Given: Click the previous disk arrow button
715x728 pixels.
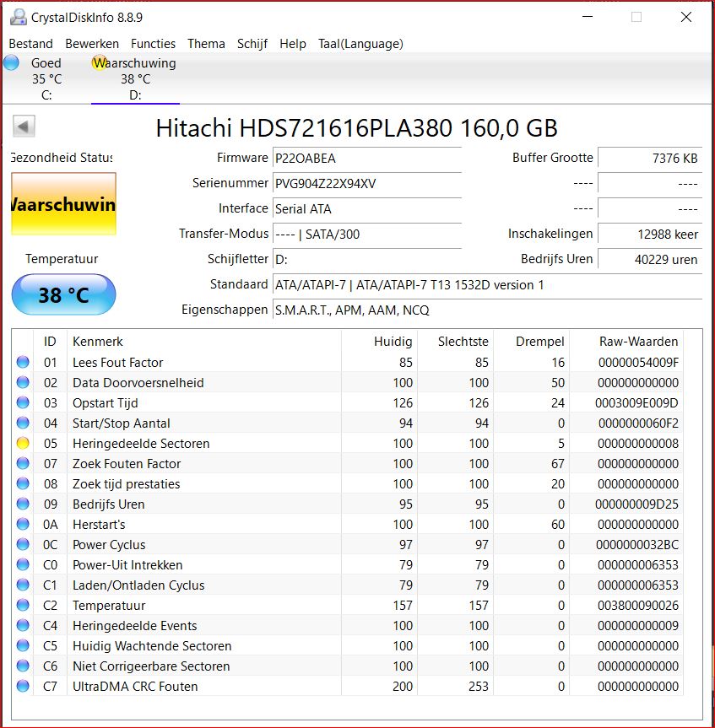Looking at the screenshot, I should (x=24, y=127).
